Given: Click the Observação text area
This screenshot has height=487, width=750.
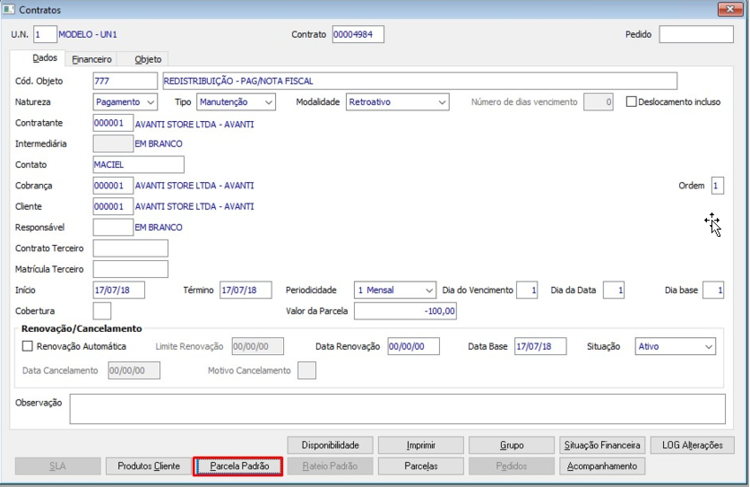Looking at the screenshot, I should tap(397, 409).
